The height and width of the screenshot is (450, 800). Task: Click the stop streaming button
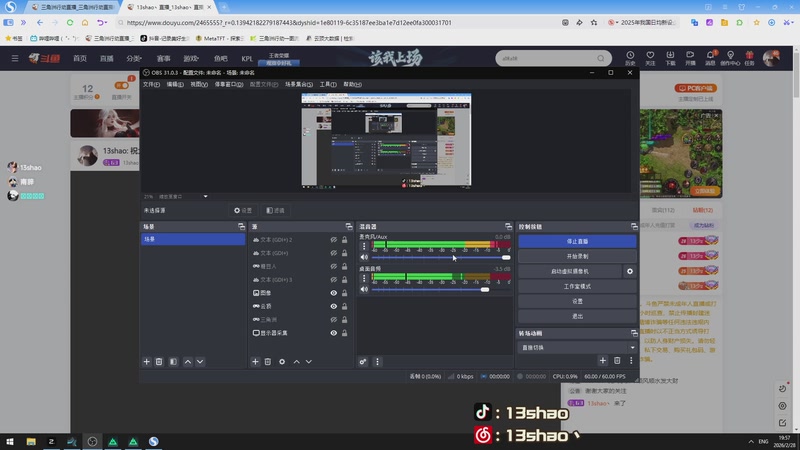click(x=577, y=241)
